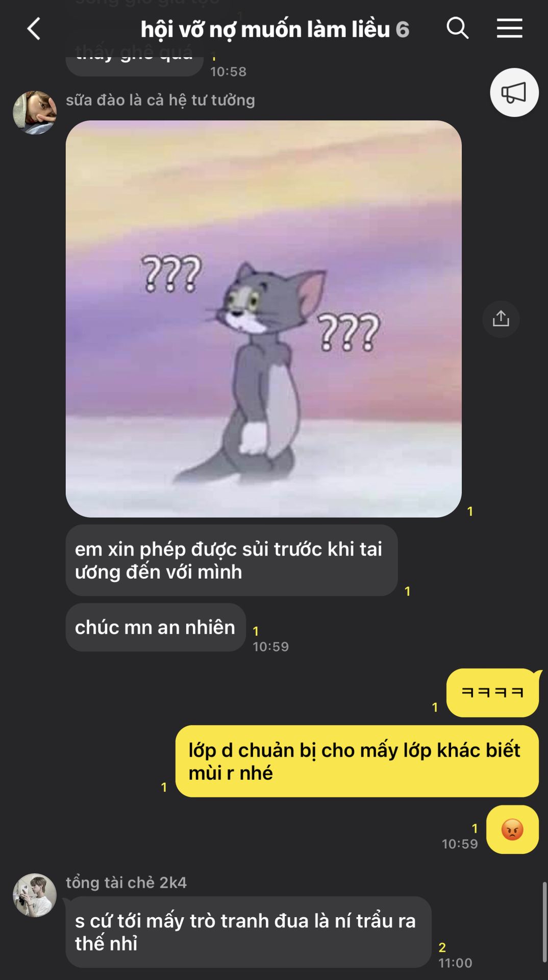Tap the angry emoji message bubble
The height and width of the screenshot is (980, 548).
[512, 829]
